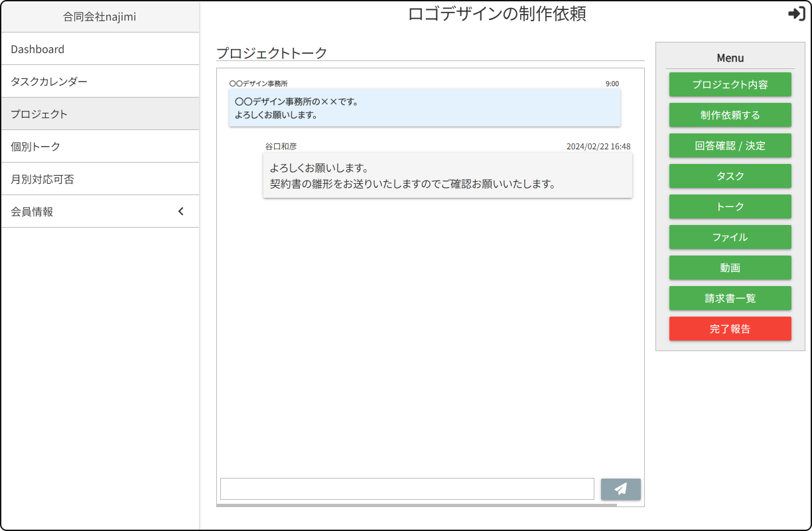This screenshot has height=531, width=812.
Task: Click the プロジェクト内容 button
Action: [730, 85]
